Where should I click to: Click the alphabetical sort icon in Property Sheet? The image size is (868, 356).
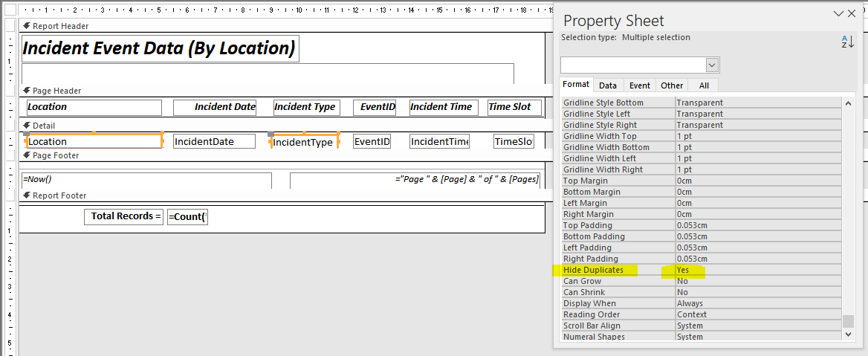point(847,42)
